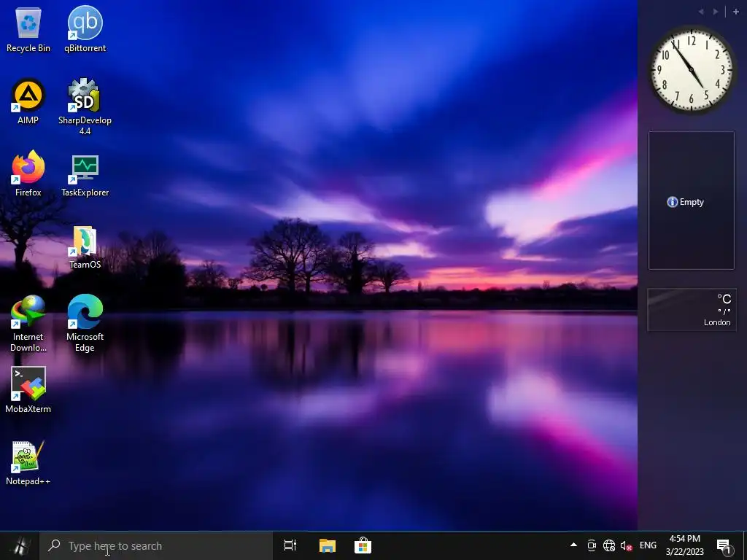Select the Internet Download Manager shortcut

[28, 324]
